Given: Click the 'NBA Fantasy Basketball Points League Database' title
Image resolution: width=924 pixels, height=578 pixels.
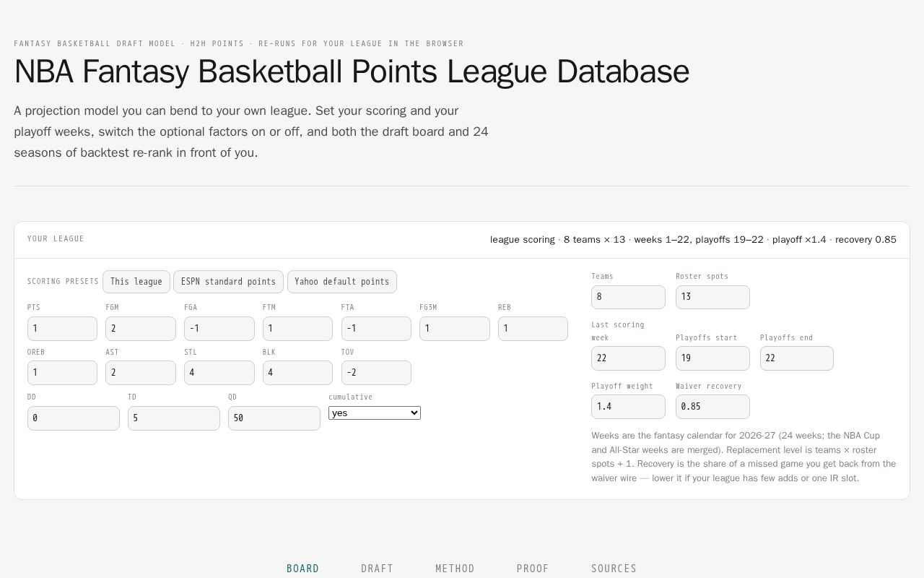Looking at the screenshot, I should (x=352, y=72).
